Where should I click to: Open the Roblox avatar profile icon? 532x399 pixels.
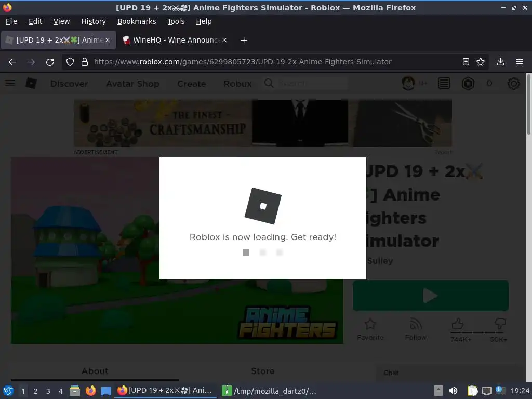(x=408, y=83)
